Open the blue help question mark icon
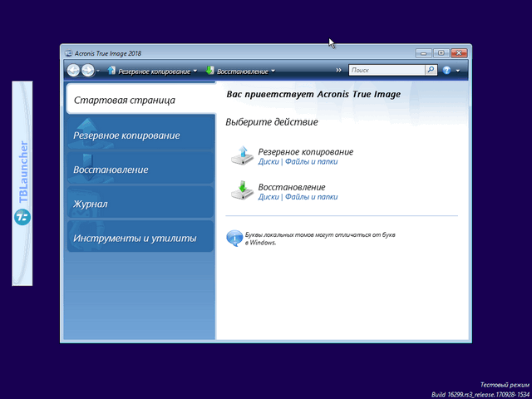Viewport: 532px width, 399px height. pyautogui.click(x=446, y=71)
